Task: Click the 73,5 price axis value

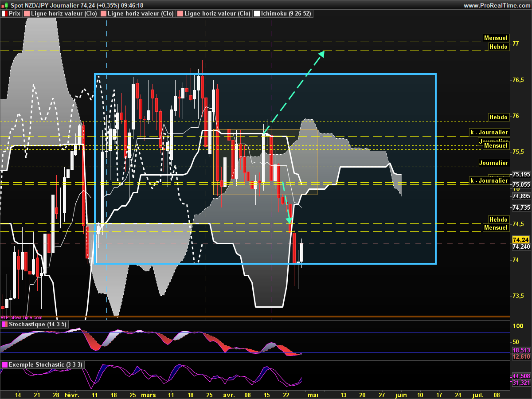Action: point(518,296)
